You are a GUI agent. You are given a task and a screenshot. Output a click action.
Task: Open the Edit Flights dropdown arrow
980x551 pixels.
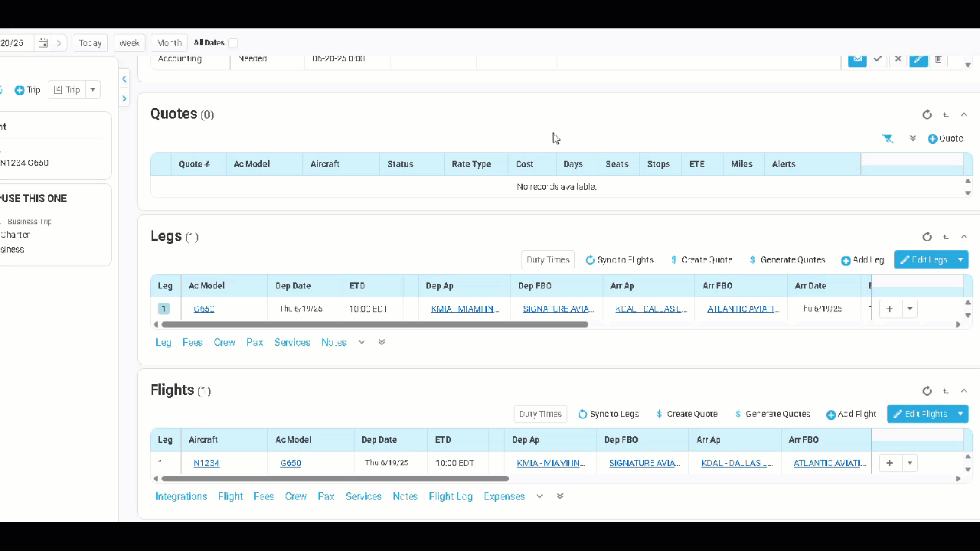(x=960, y=414)
